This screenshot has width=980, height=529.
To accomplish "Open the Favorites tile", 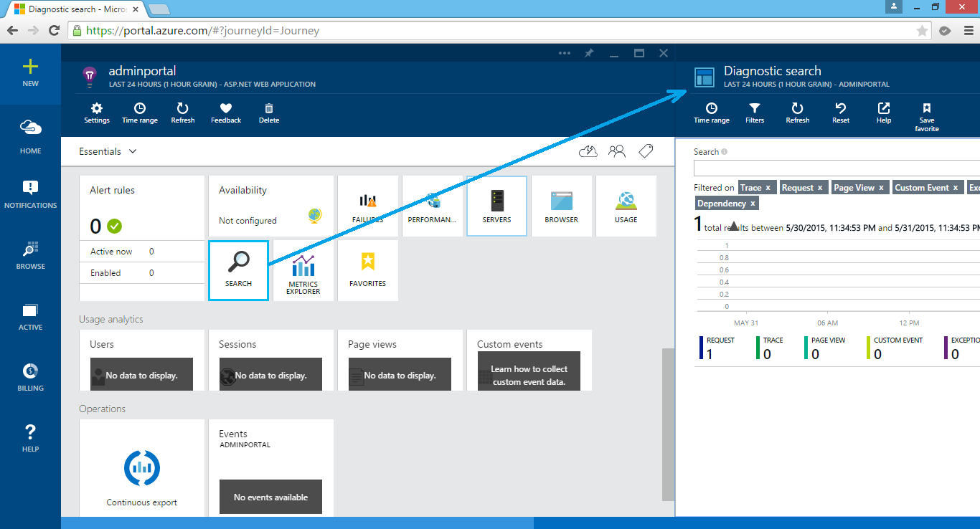I will (x=367, y=270).
